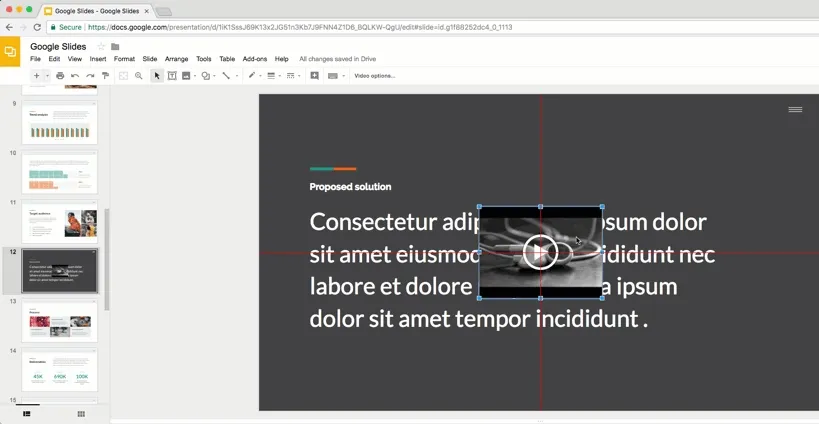The width and height of the screenshot is (819, 424).
Task: Click the browser address bar URL
Action: click(x=300, y=27)
